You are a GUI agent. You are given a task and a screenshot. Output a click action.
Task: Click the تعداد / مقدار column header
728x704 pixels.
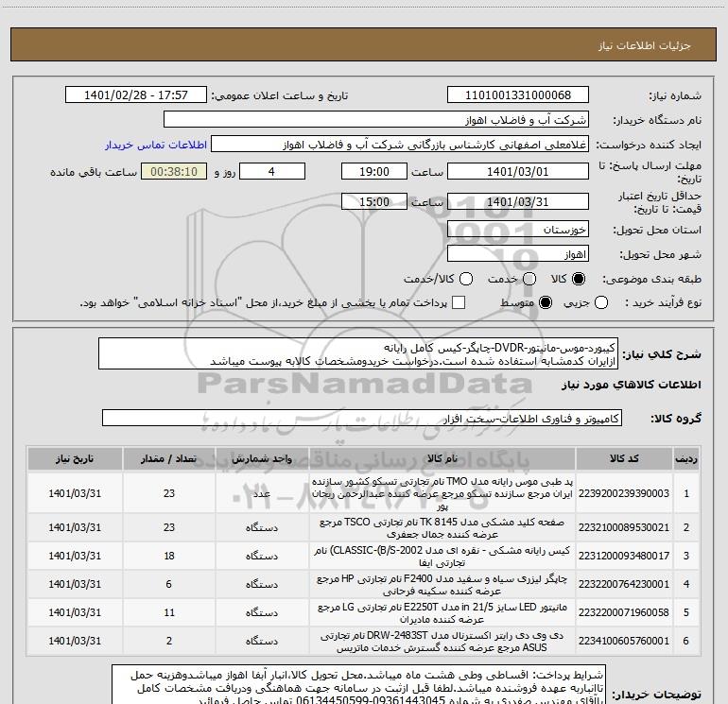pyautogui.click(x=169, y=458)
